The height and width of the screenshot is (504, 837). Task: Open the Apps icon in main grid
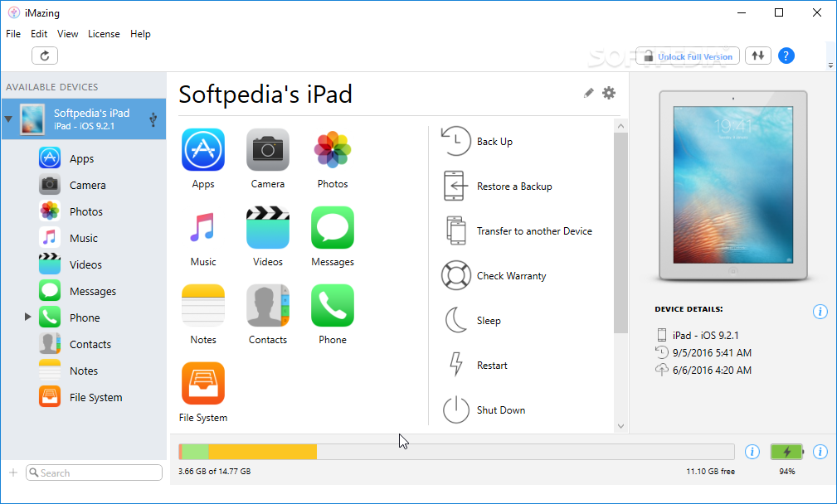(203, 150)
